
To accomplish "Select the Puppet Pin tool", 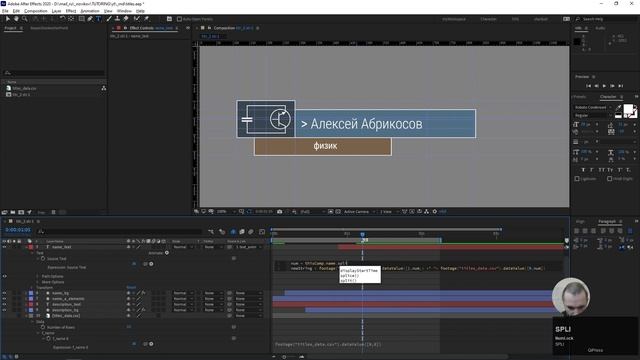I will coord(147,19).
